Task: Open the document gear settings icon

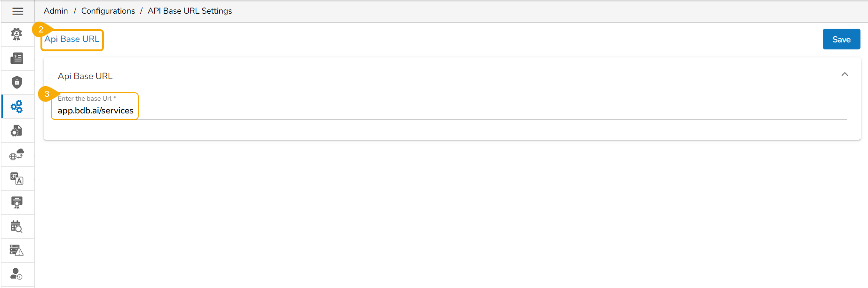Action: pos(16,131)
